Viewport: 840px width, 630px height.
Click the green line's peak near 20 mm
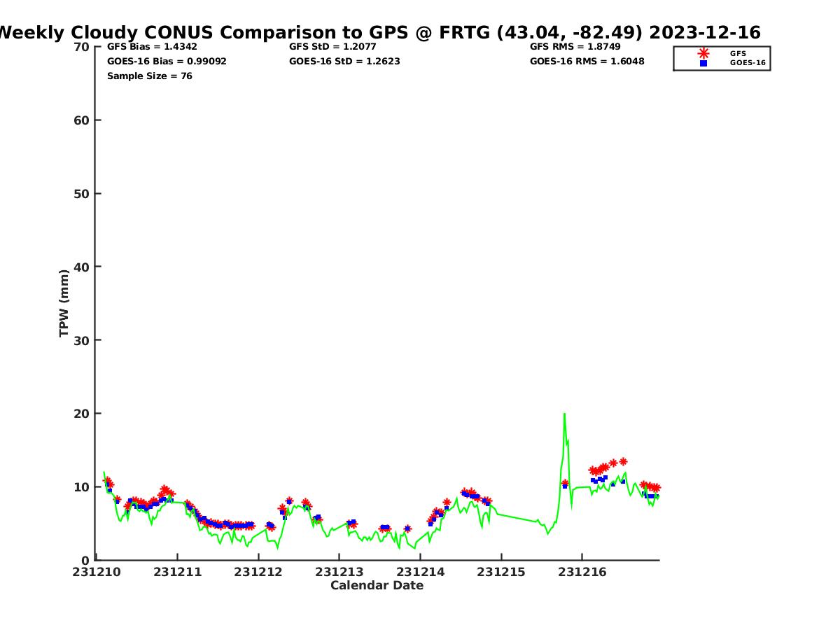click(564, 414)
